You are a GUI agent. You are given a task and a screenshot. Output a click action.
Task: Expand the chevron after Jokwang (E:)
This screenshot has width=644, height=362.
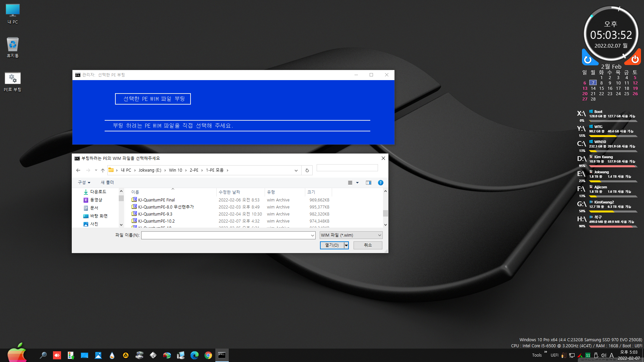pos(165,170)
